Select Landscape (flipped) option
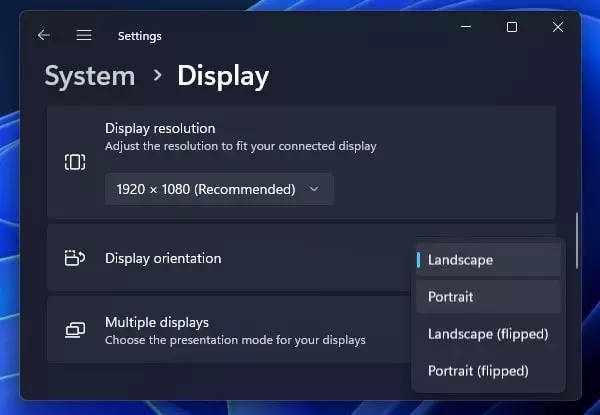Viewport: 600px width, 415px height. click(488, 334)
